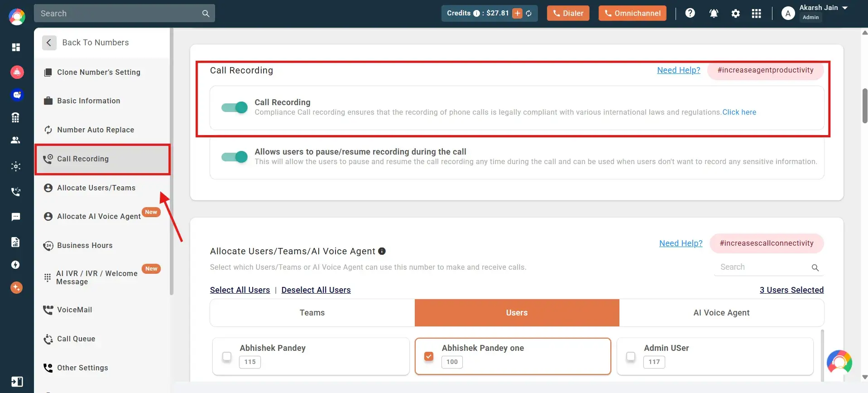
Task: Click 3 Users Selected link
Action: 792,290
